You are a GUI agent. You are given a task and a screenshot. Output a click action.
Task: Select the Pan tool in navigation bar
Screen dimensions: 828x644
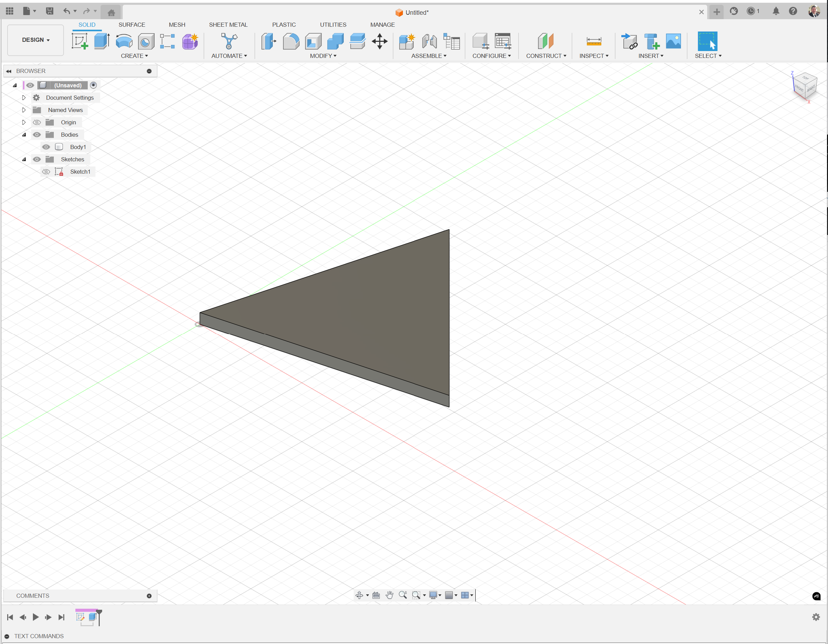389,595
